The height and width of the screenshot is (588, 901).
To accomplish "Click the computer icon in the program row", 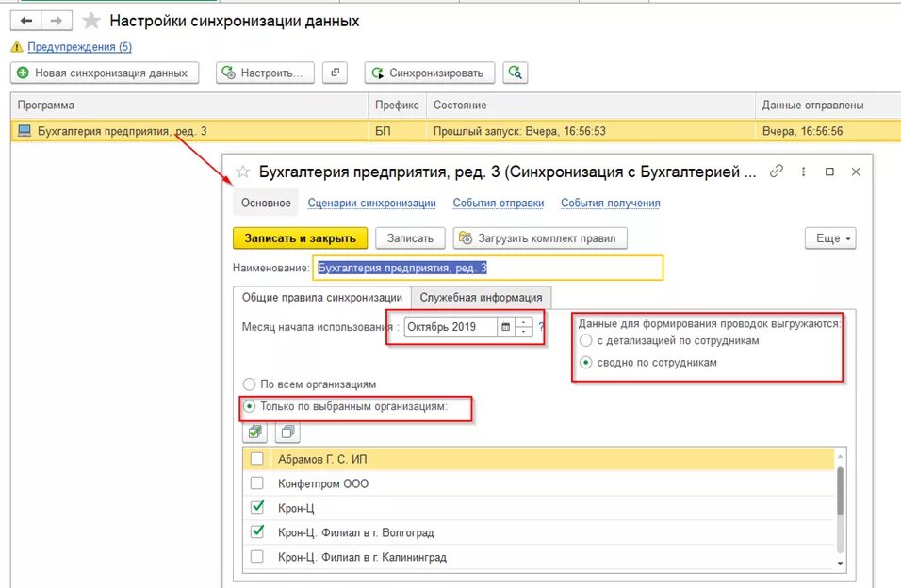I will 25,131.
